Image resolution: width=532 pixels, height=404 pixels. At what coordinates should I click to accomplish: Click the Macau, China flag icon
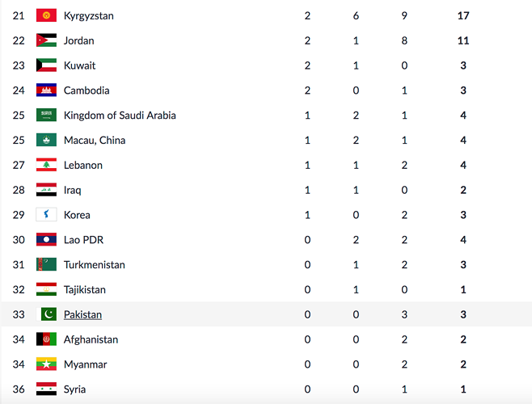tap(46, 141)
